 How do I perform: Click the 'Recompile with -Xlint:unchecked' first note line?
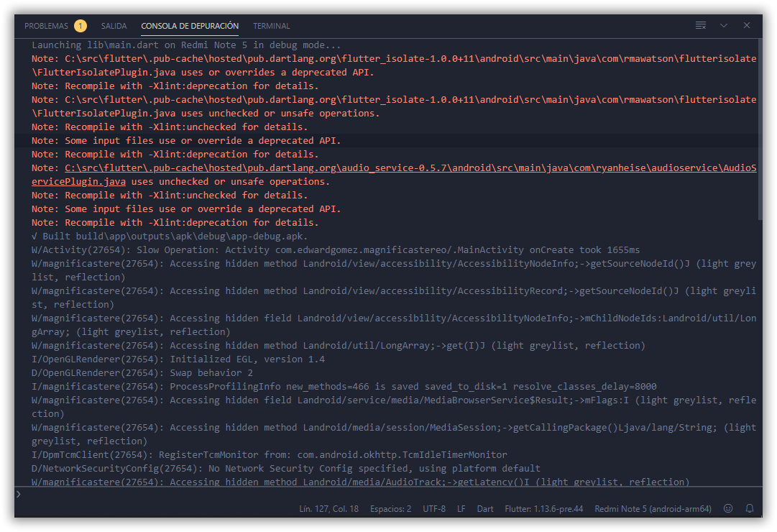[170, 127]
